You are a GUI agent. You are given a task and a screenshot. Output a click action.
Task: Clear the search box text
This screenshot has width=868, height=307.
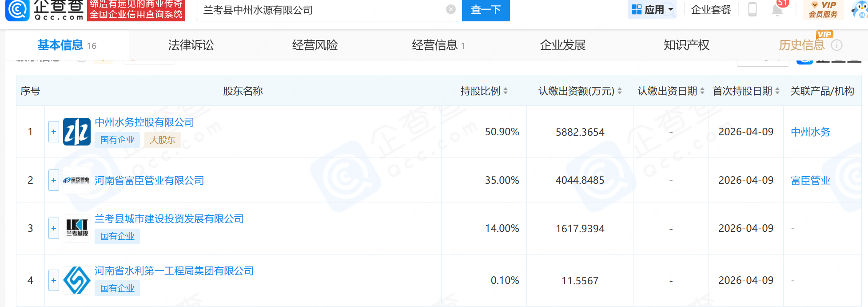pos(450,9)
